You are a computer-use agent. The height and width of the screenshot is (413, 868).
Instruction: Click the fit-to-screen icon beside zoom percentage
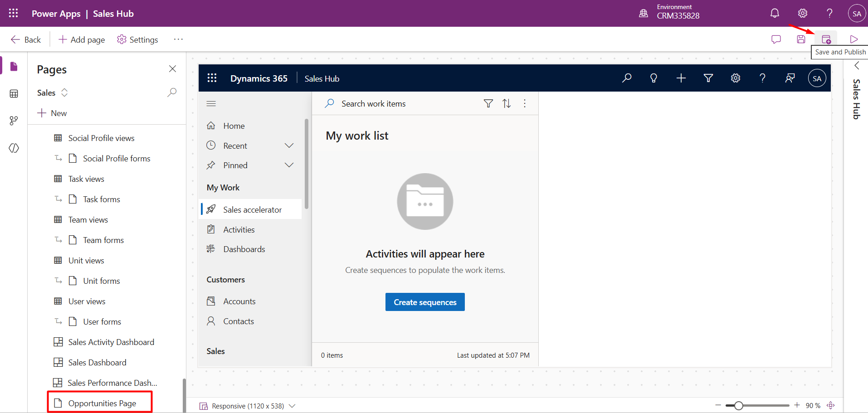(831, 405)
